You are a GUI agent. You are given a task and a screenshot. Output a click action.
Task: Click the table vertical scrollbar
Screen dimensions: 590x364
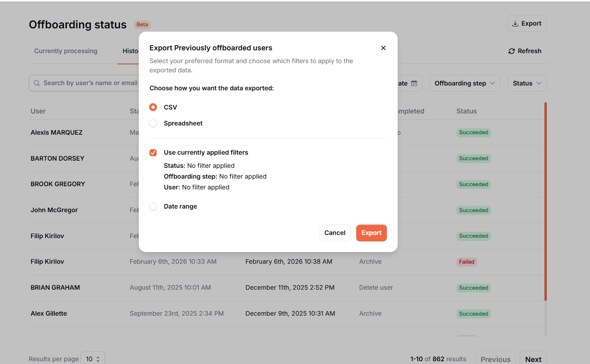[x=545, y=201]
